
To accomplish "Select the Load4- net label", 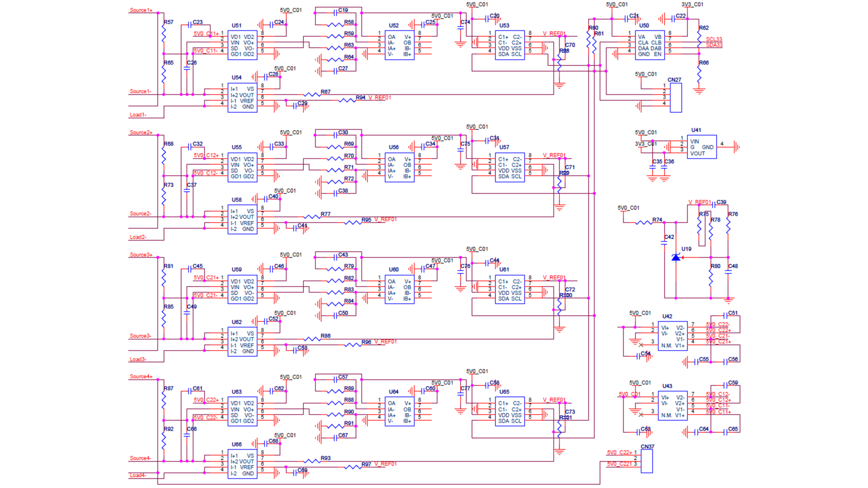I will [x=138, y=476].
